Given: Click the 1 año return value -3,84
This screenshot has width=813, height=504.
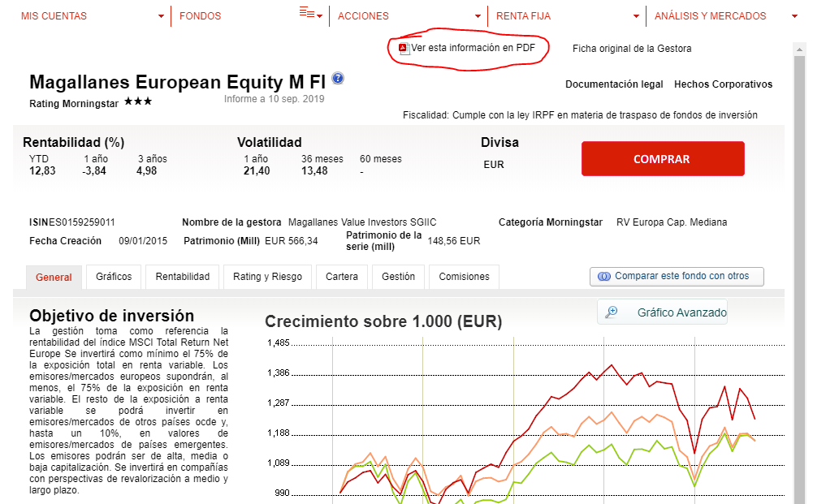Looking at the screenshot, I should point(94,171).
